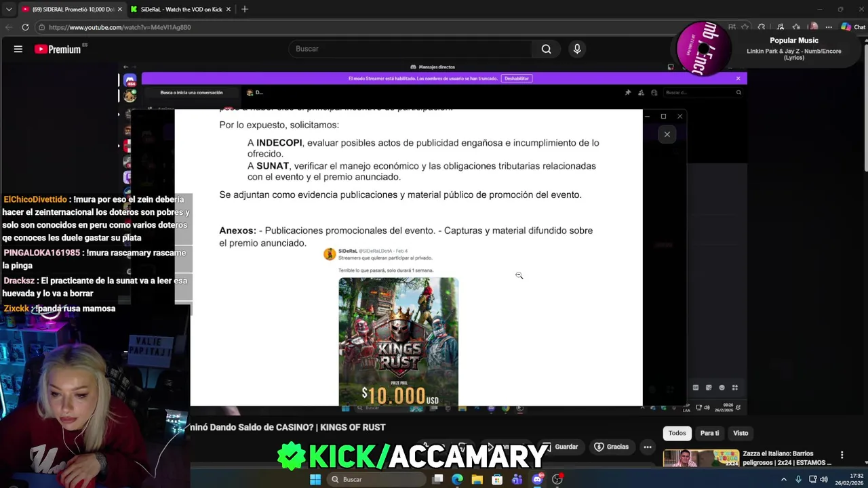The height and width of the screenshot is (488, 868).
Task: Open Task View on the taskbar
Action: coord(438,479)
